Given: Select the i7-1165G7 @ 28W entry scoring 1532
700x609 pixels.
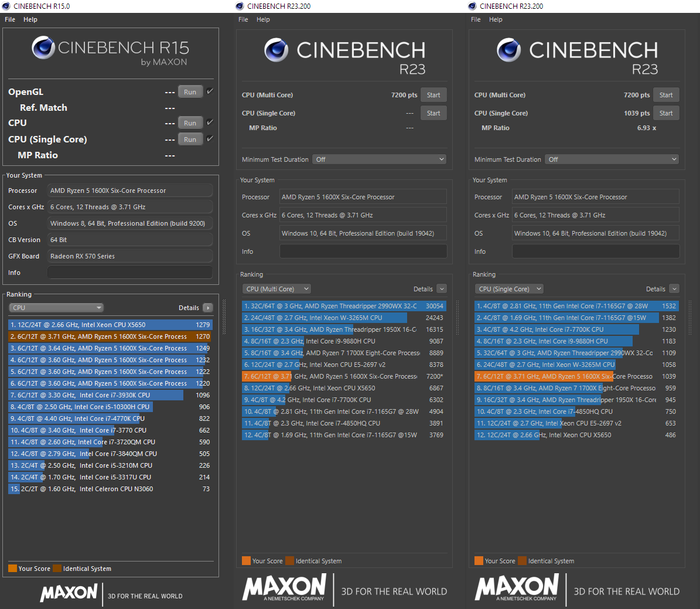Looking at the screenshot, I should (577, 306).
